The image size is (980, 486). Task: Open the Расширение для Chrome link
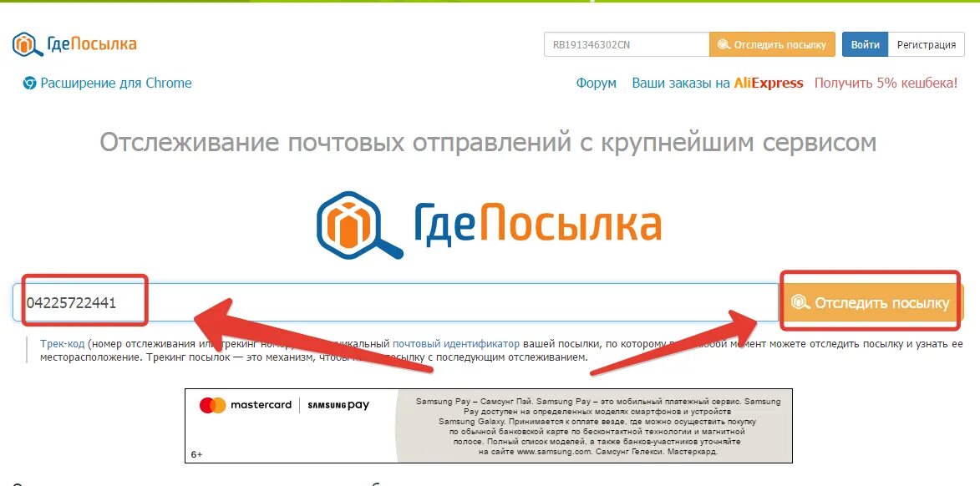pyautogui.click(x=115, y=83)
